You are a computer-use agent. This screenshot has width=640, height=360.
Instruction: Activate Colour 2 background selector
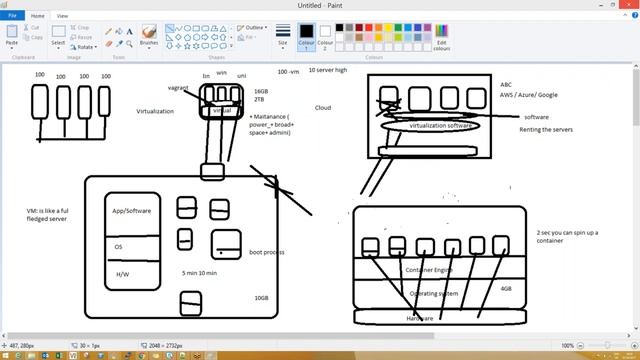tap(325, 37)
